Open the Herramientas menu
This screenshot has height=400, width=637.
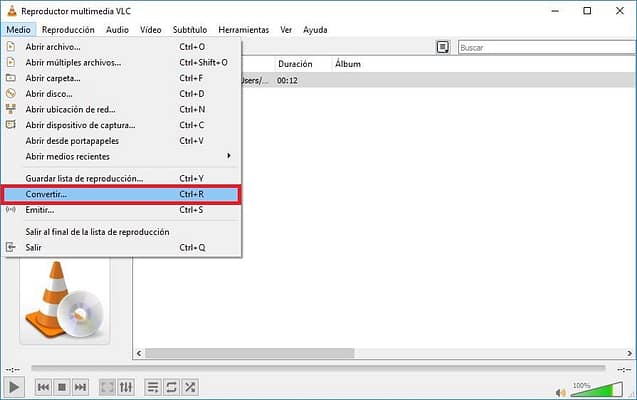pos(244,30)
